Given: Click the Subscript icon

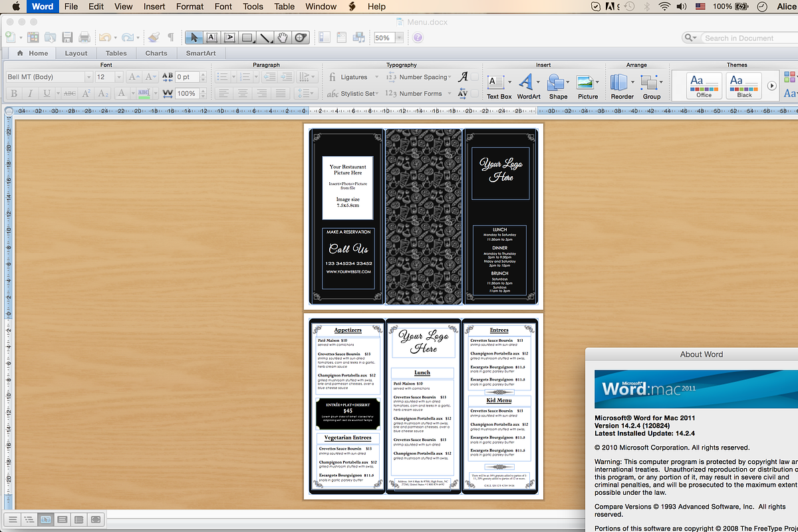Looking at the screenshot, I should pyautogui.click(x=103, y=94).
